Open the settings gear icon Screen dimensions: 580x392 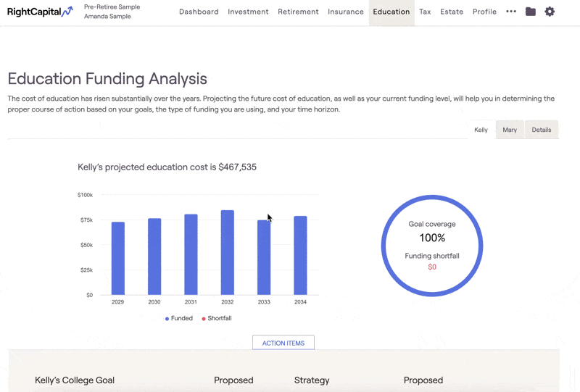tap(550, 12)
